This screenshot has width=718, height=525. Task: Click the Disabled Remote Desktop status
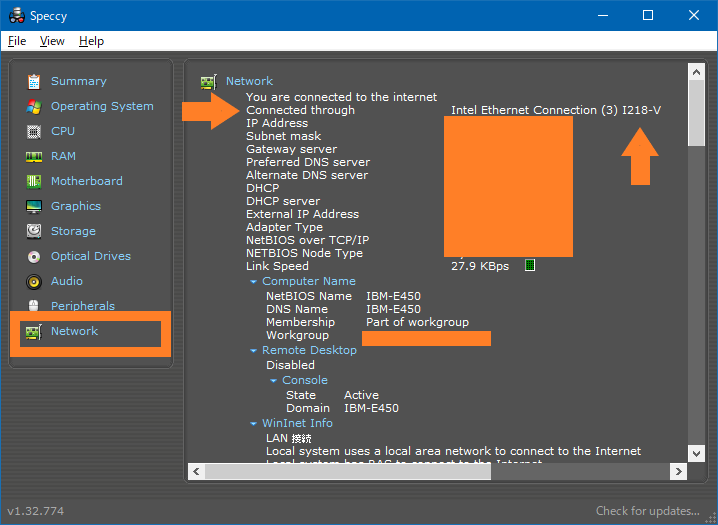290,365
